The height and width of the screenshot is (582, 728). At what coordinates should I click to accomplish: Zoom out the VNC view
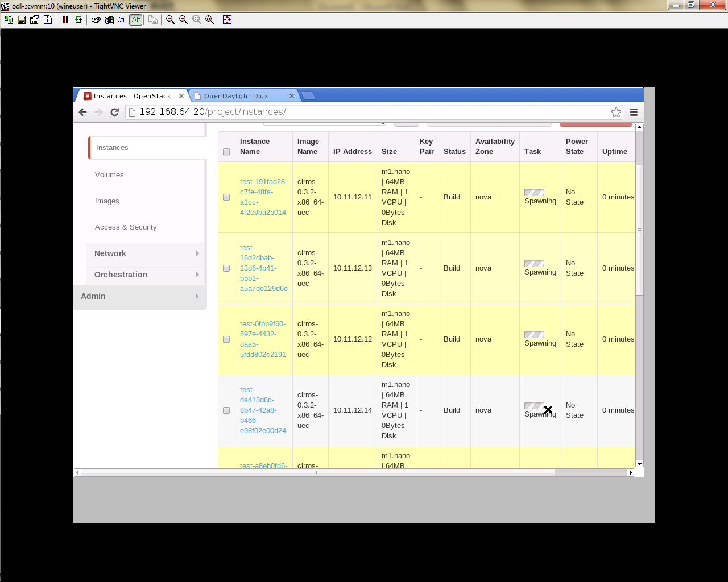point(183,19)
